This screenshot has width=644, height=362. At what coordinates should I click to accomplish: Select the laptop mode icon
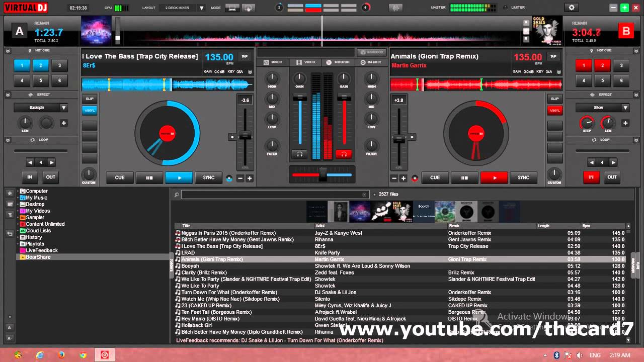[232, 8]
